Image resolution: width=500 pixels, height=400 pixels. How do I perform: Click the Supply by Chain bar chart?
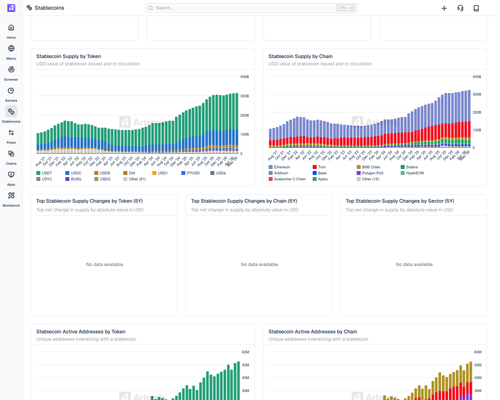[x=370, y=112]
